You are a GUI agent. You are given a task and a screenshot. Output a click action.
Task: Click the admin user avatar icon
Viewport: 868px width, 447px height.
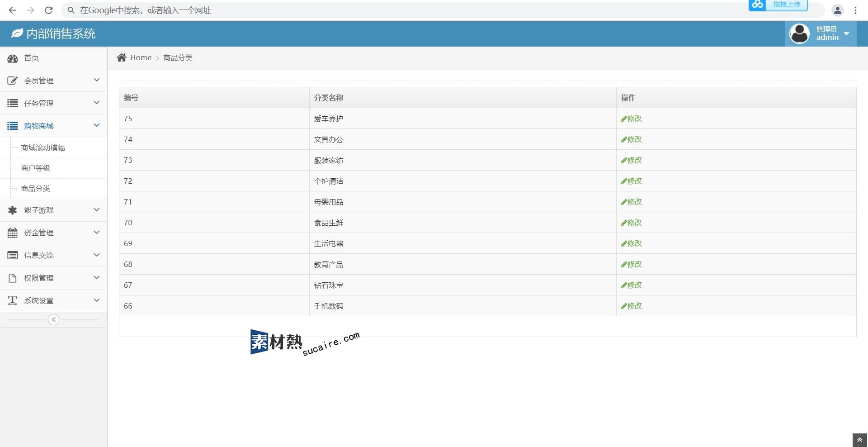799,34
